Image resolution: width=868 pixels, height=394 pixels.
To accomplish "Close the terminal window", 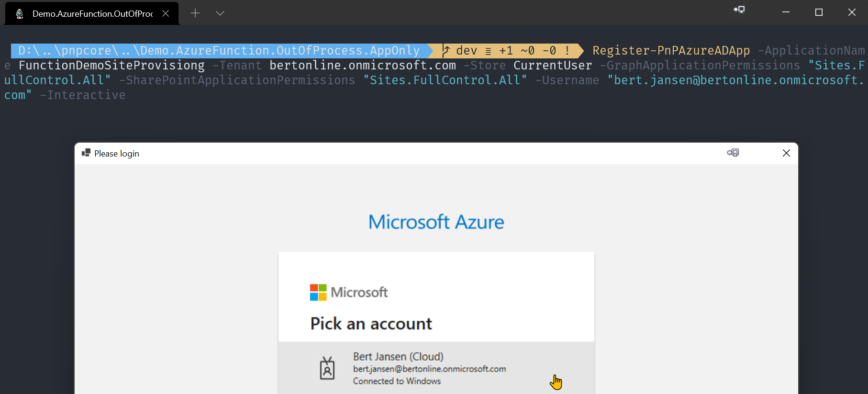I will point(852,12).
